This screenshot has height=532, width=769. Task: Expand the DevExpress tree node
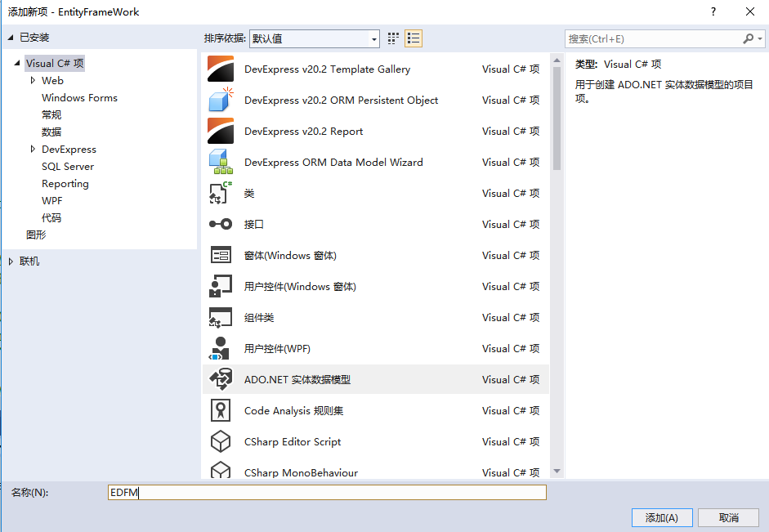pos(33,149)
